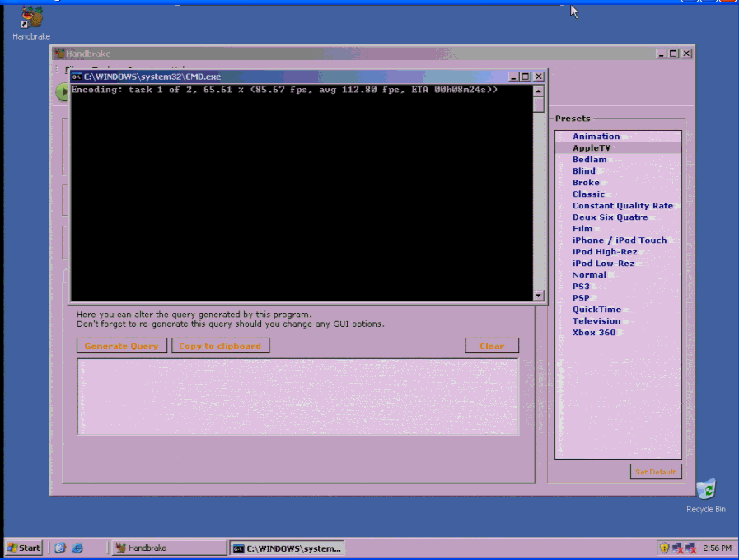Click the CMD.exe title bar icon
This screenshot has width=739, height=560.
click(x=77, y=76)
